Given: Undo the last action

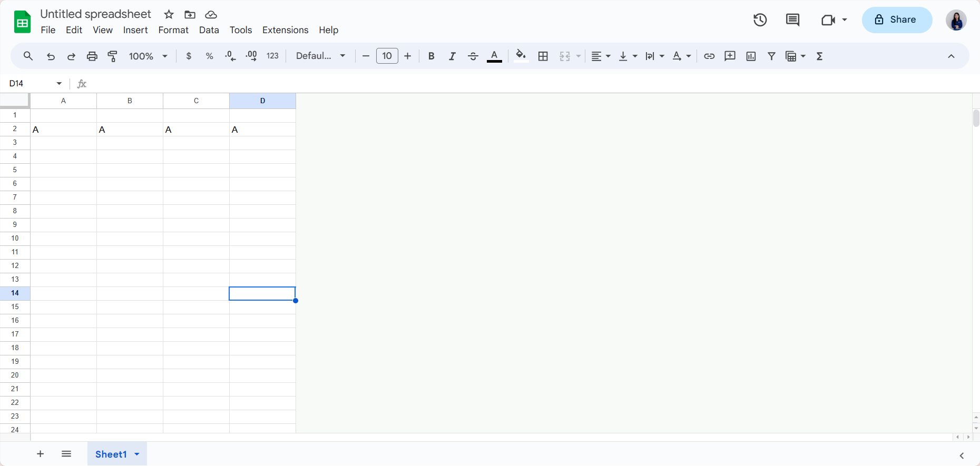Looking at the screenshot, I should coord(51,56).
